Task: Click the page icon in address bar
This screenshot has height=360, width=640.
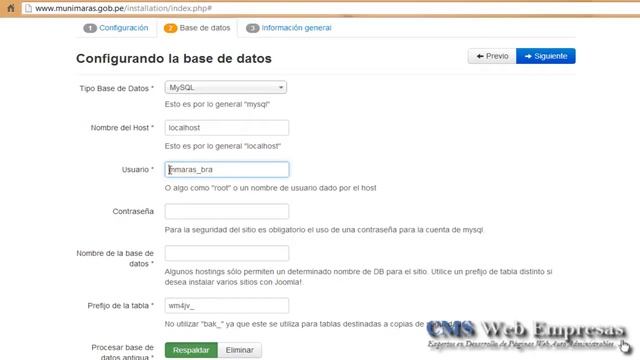Action: click(x=28, y=8)
